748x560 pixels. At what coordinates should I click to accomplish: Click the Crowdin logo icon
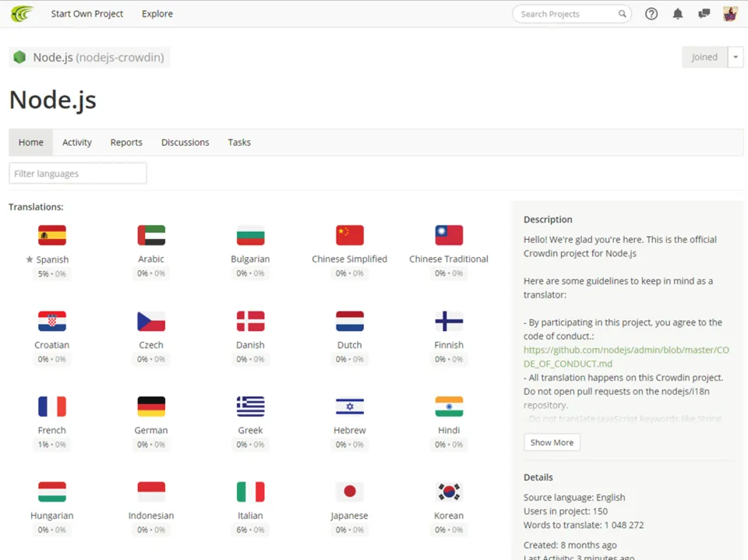[x=22, y=14]
